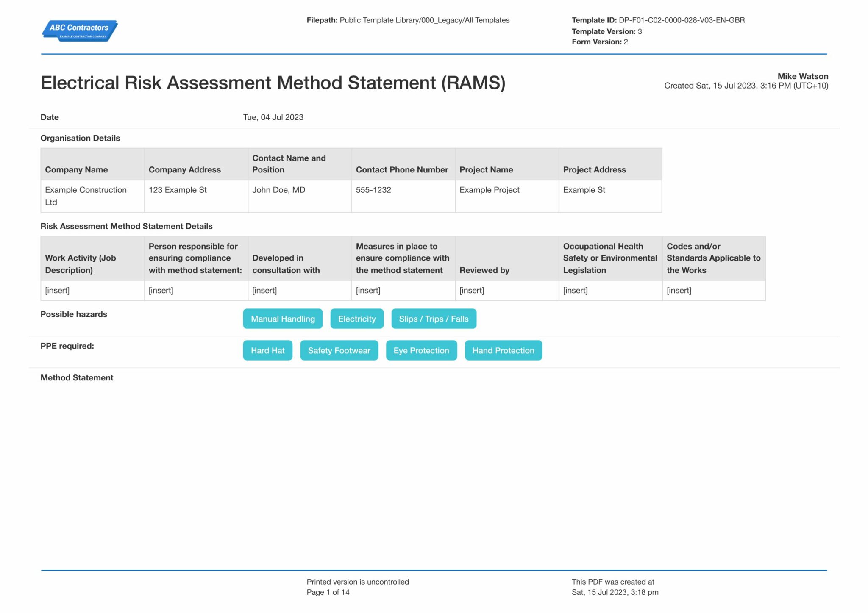The image size is (868, 613).
Task: Click the ABC Contractors logo
Action: 80,31
